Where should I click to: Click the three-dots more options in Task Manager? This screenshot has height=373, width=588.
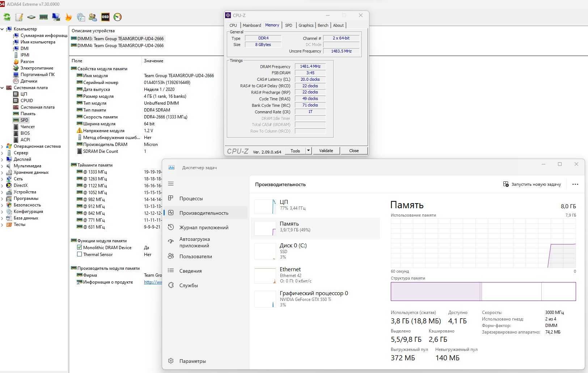(575, 184)
